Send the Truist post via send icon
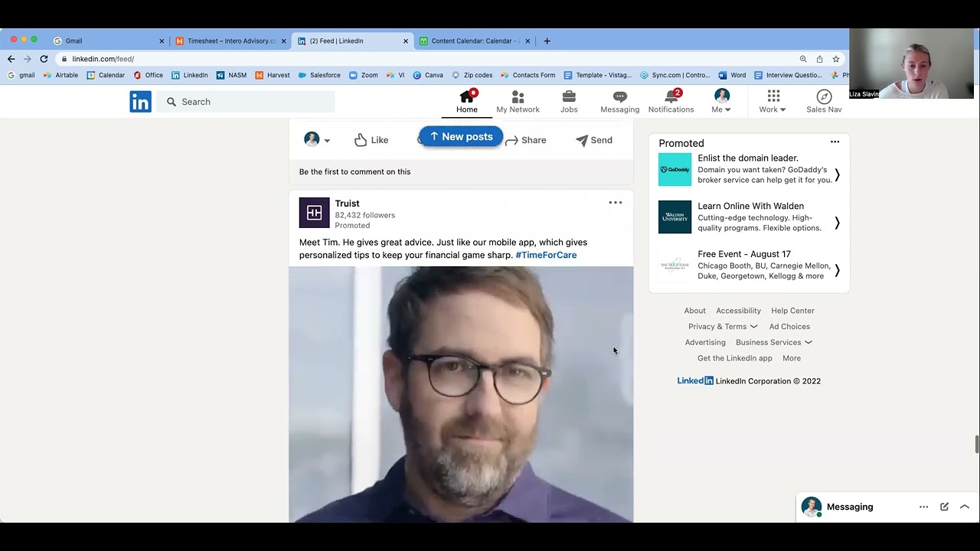 tap(582, 140)
